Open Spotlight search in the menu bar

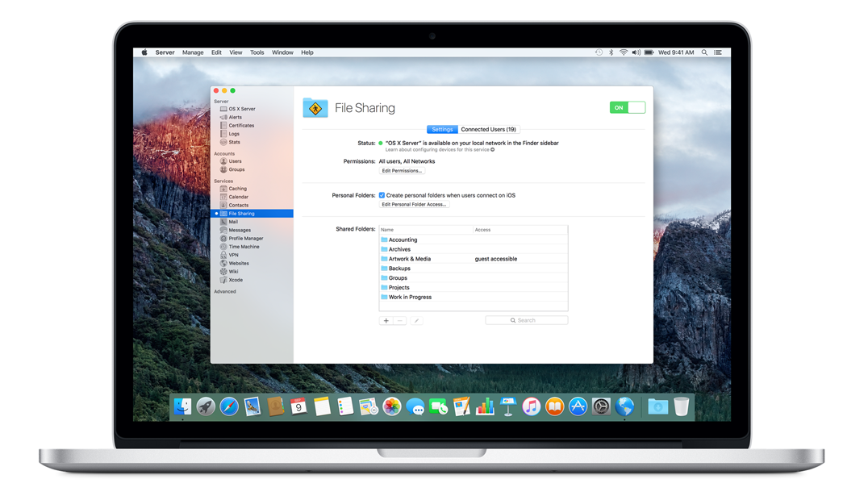pos(704,52)
